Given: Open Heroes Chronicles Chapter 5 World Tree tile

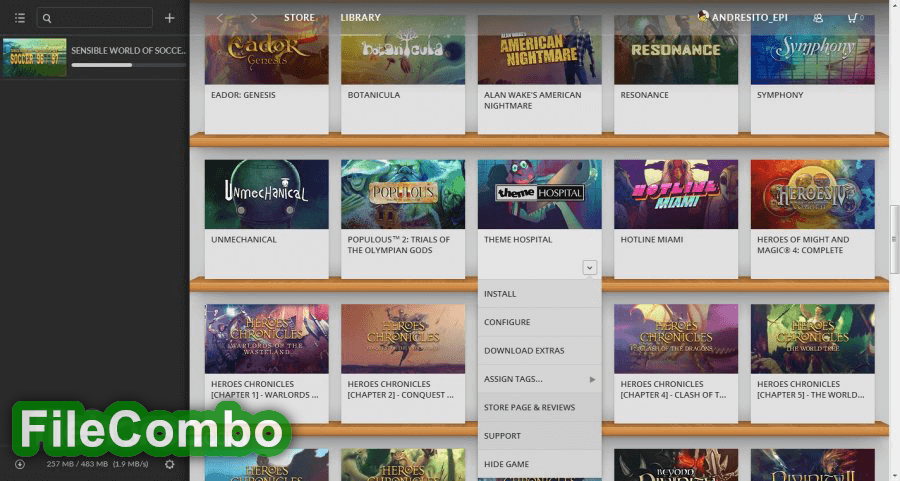Looking at the screenshot, I should coord(813,364).
